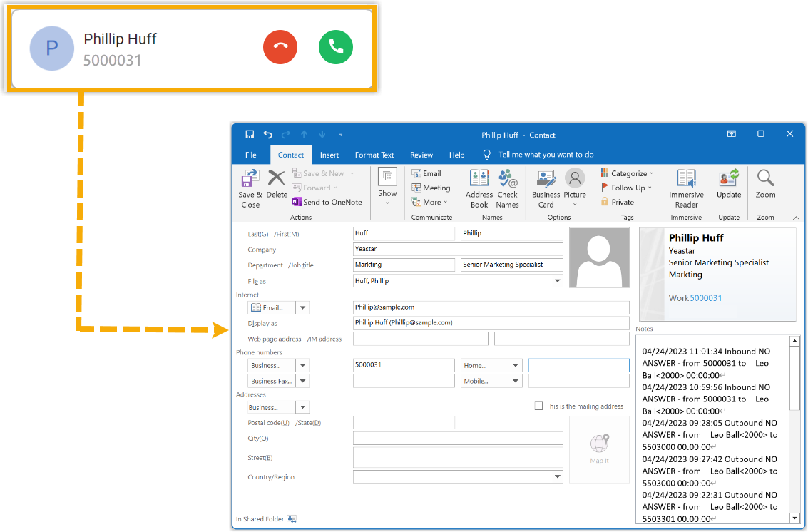Click the Business Fax... button

[x=272, y=381]
